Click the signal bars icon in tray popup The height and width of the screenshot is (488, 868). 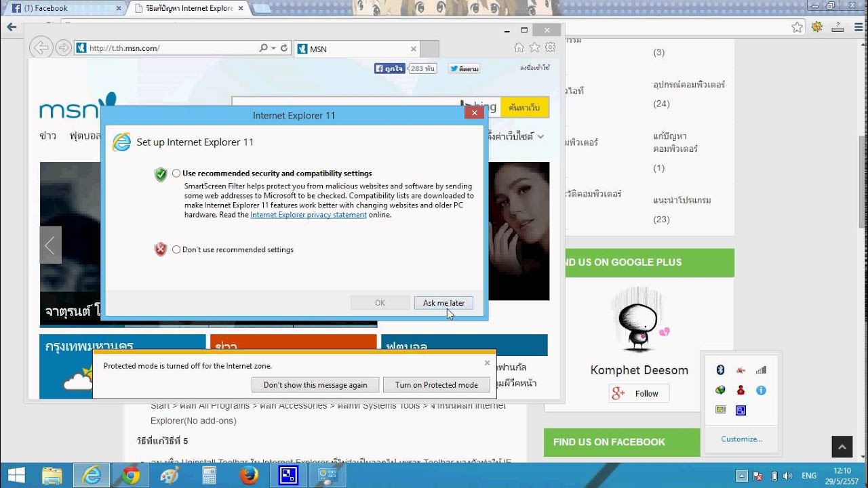pos(761,370)
